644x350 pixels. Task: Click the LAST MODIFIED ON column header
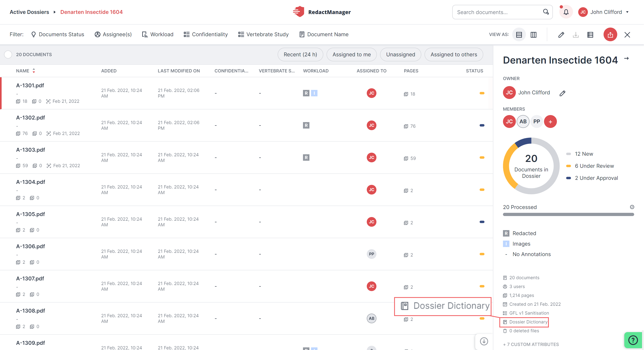(178, 71)
